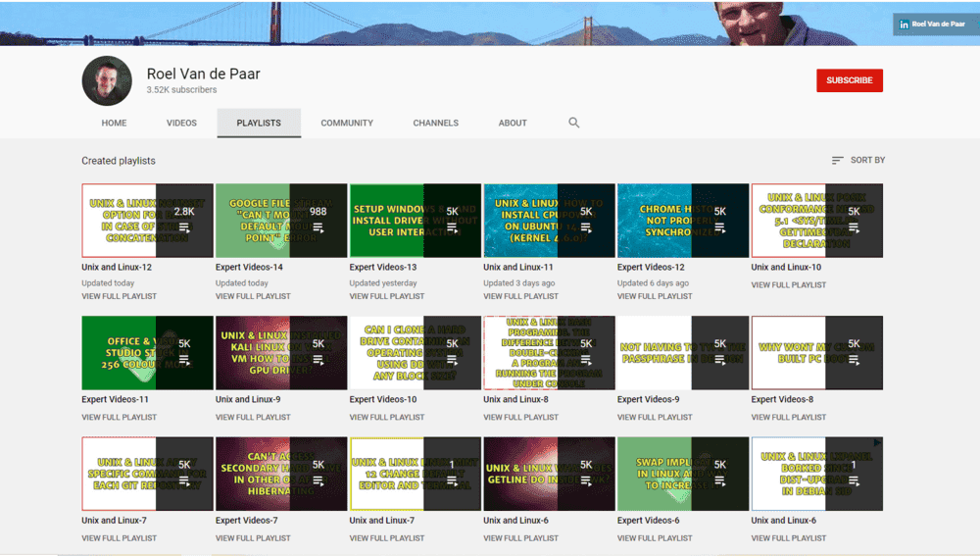Open the Unix and Linux-10 playlist title
The width and height of the screenshot is (980, 556).
pos(786,267)
